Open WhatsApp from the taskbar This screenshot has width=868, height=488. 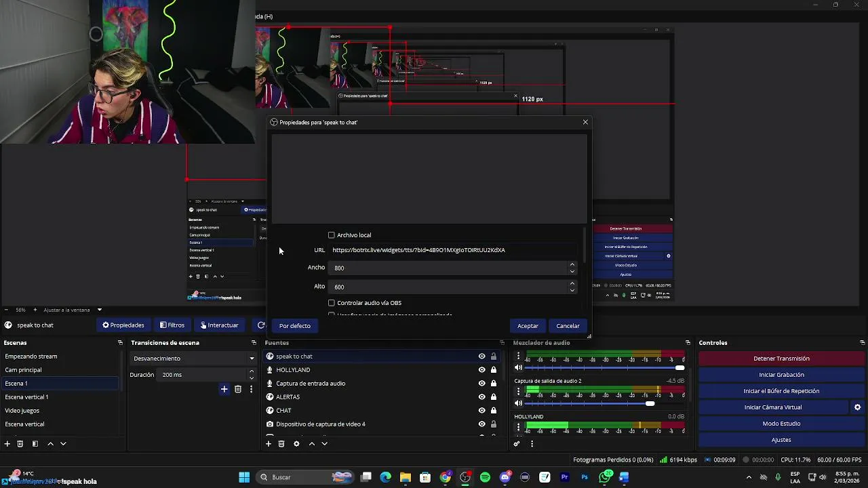click(x=605, y=477)
